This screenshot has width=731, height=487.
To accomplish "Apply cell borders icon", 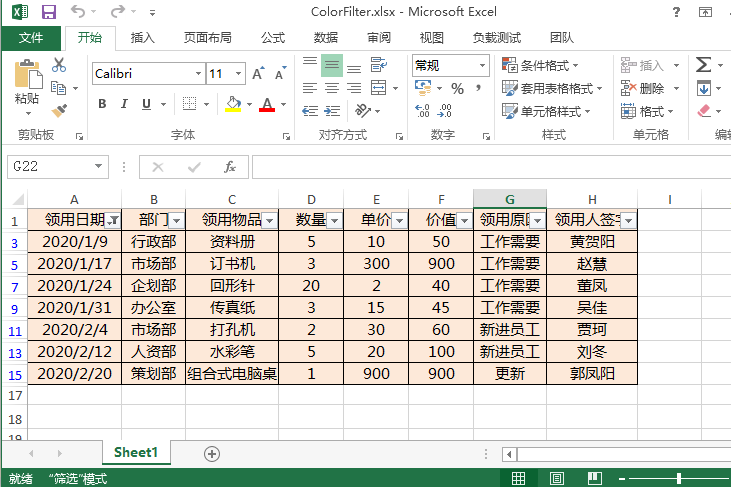I will tap(189, 104).
